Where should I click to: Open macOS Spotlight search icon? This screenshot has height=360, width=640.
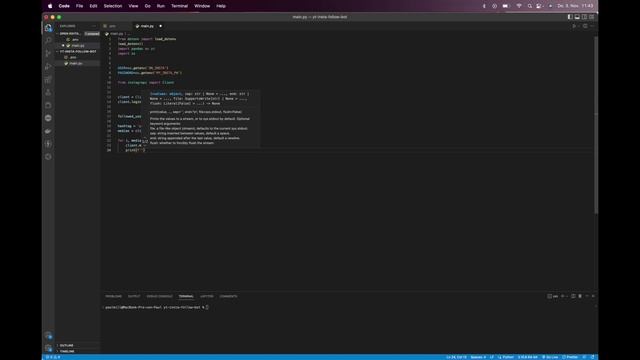click(x=529, y=6)
